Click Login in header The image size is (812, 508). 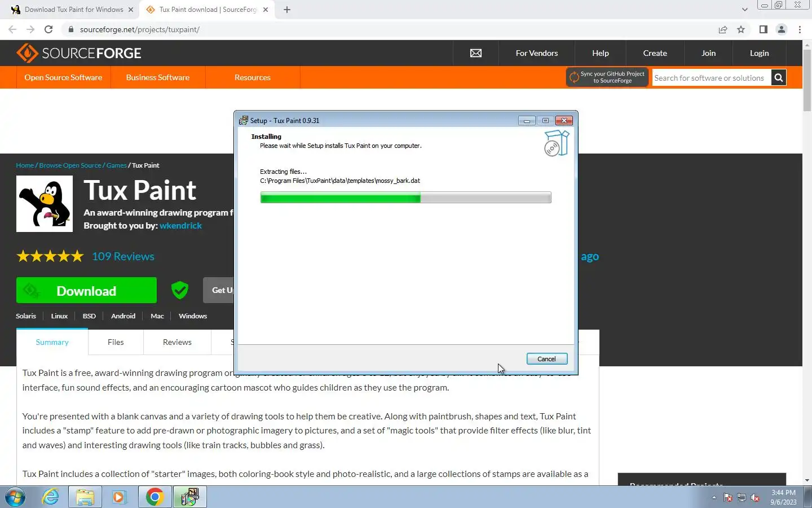pyautogui.click(x=760, y=53)
